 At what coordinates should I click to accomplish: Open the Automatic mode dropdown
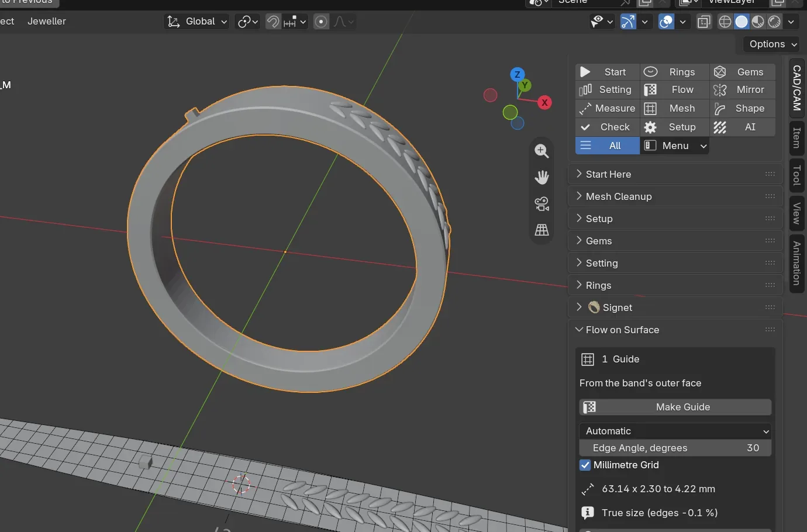click(675, 431)
